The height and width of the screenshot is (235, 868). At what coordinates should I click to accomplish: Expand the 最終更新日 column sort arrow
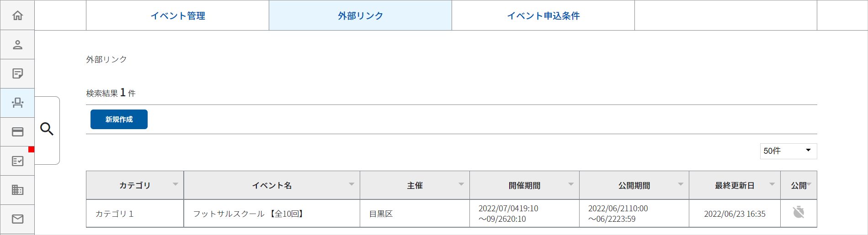(x=772, y=184)
